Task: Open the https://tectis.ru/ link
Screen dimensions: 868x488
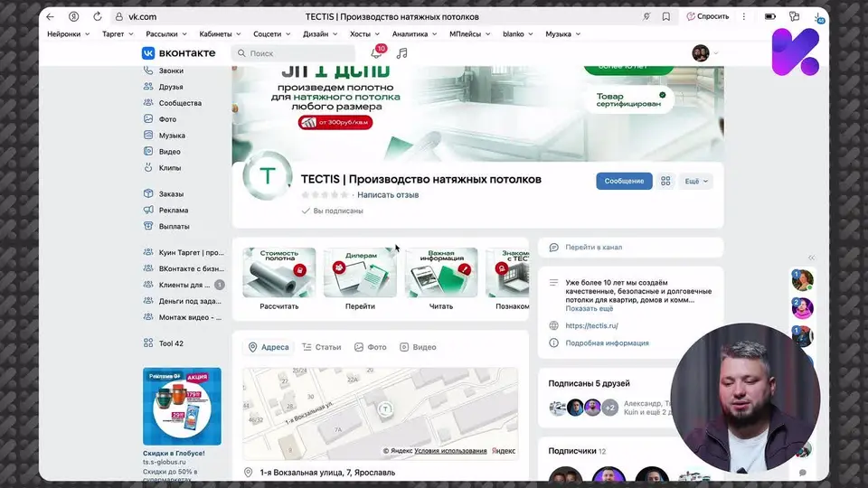Action: 591,326
